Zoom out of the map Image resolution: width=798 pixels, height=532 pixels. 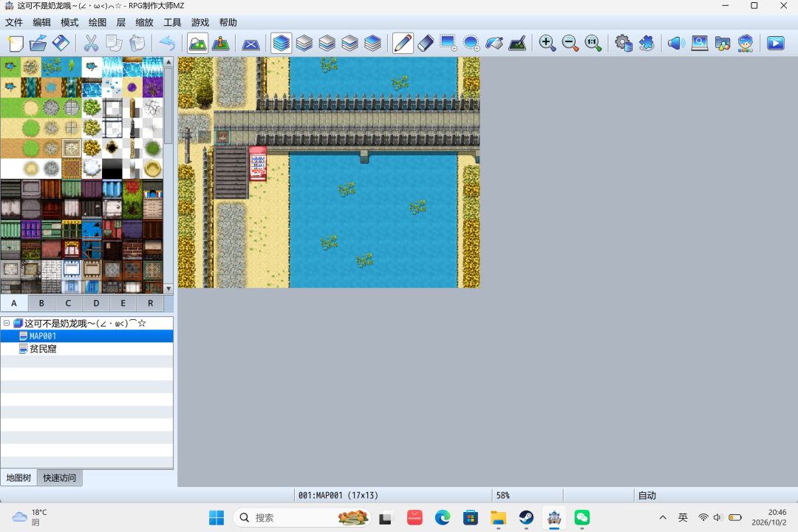[x=570, y=44]
